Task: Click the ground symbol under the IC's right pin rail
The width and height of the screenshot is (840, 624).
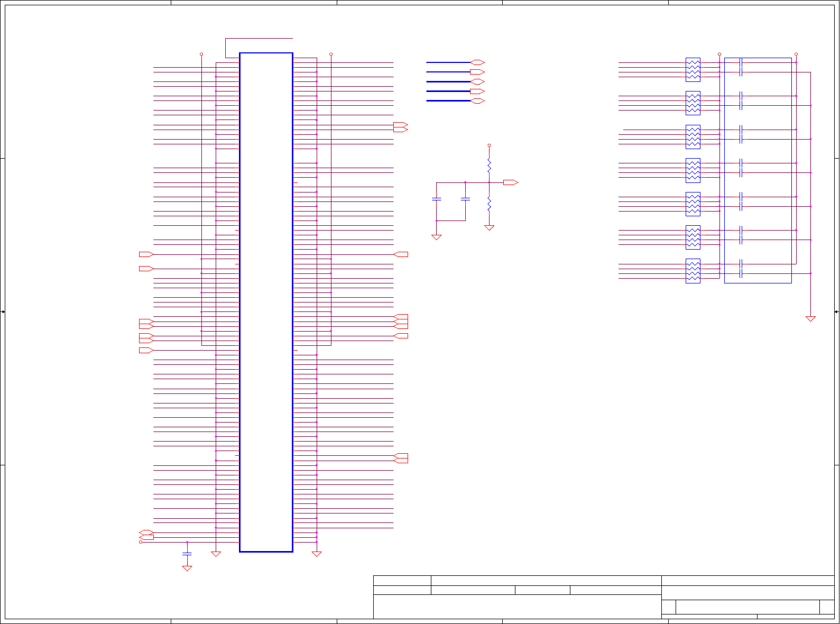Action: click(x=317, y=554)
